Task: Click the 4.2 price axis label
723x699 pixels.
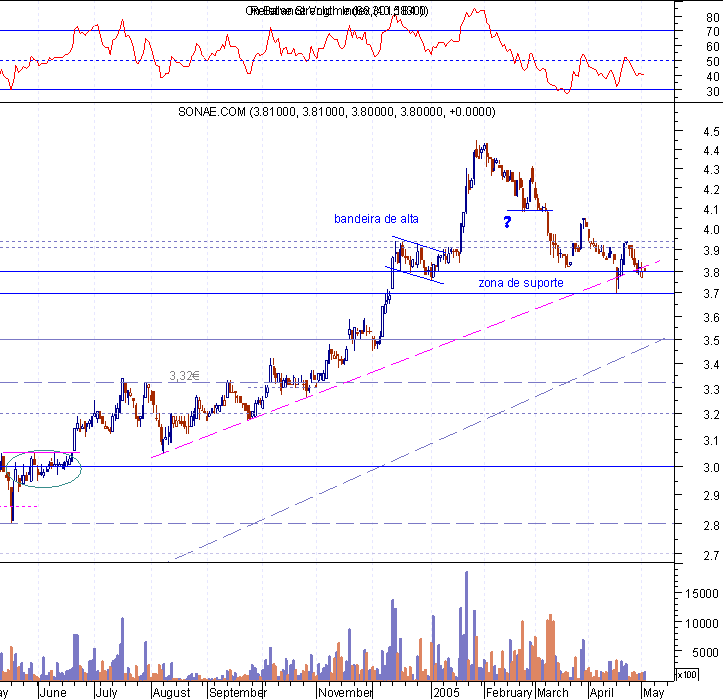Action: point(711,190)
